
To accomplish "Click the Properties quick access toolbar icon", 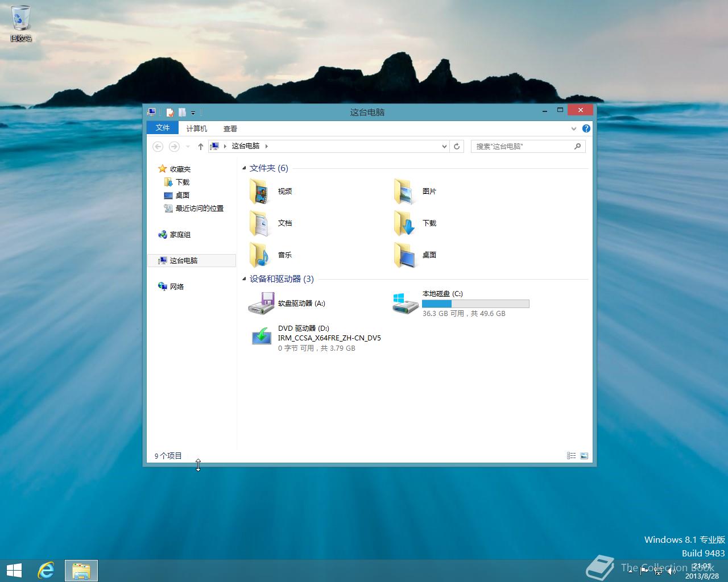I will [x=169, y=113].
